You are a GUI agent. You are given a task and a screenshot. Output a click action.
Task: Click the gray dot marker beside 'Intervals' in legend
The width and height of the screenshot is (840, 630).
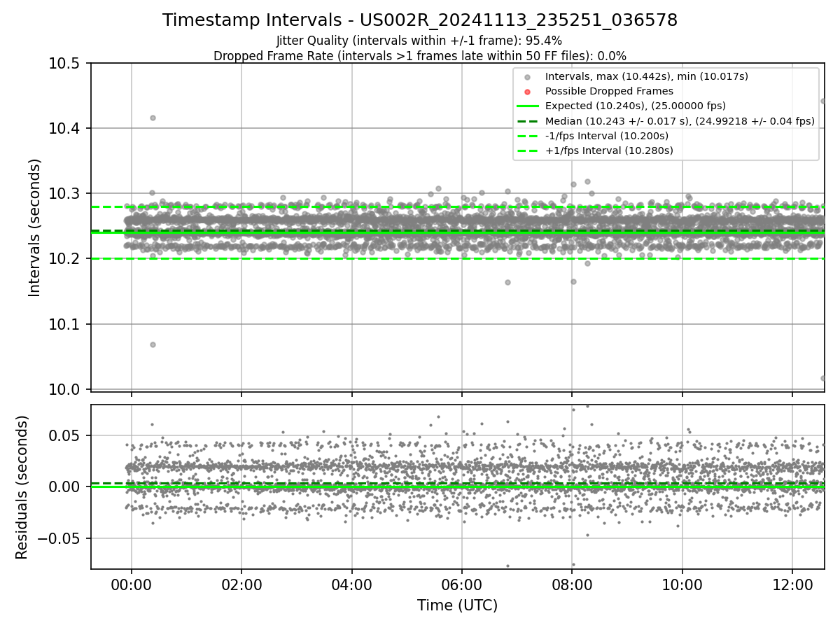[x=528, y=77]
